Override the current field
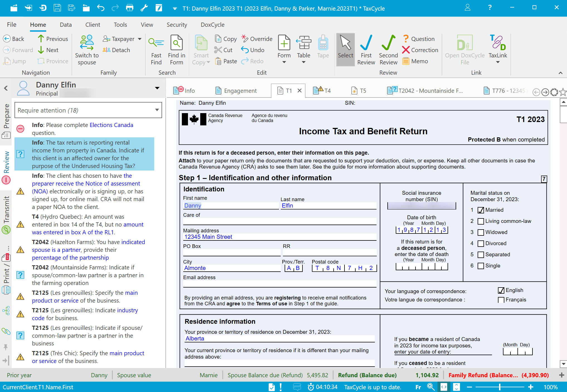The image size is (567, 392). click(257, 39)
